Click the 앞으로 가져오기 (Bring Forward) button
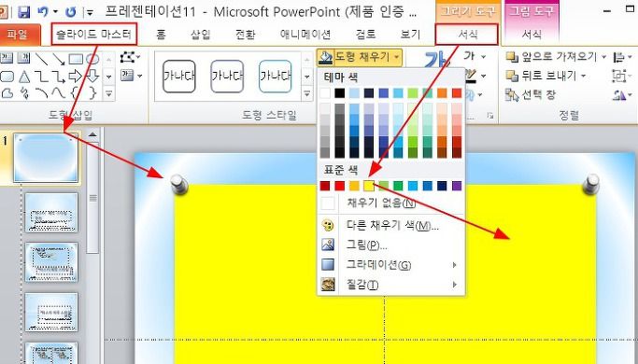 click(552, 57)
